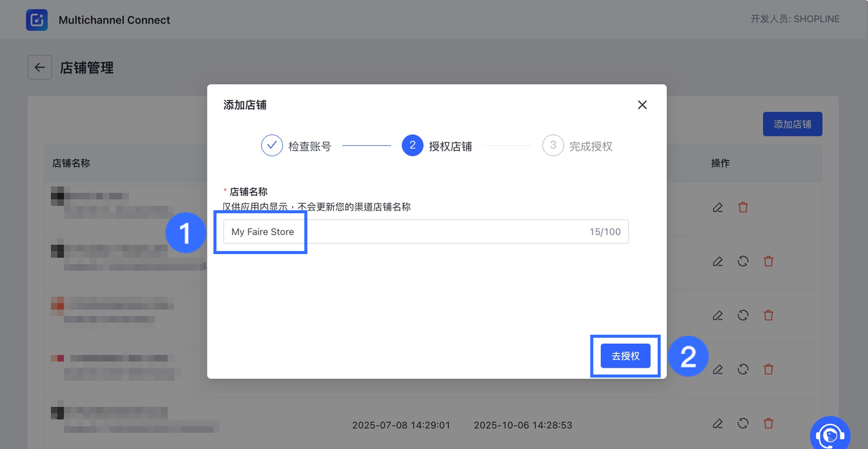Refresh authorization for the third store row
The image size is (868, 449).
pyautogui.click(x=743, y=315)
